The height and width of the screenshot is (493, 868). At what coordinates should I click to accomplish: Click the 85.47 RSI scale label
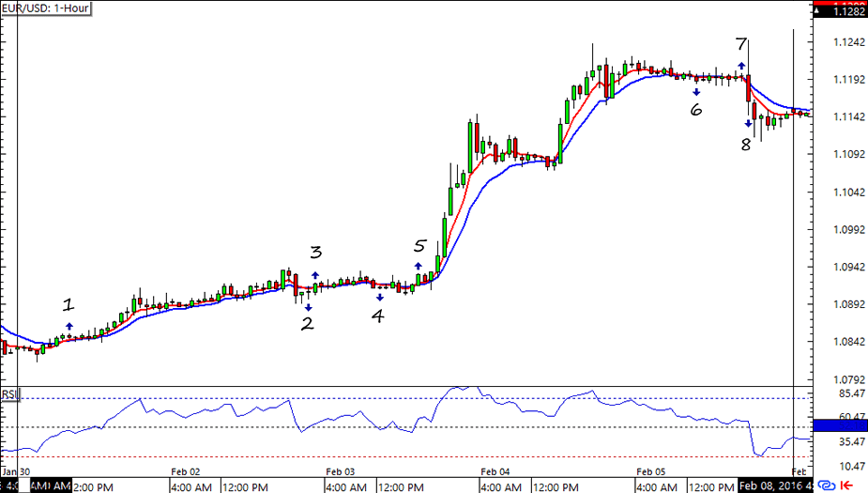[x=852, y=393]
